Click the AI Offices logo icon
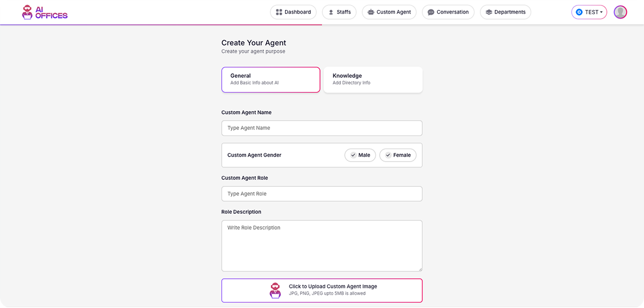 click(x=27, y=12)
